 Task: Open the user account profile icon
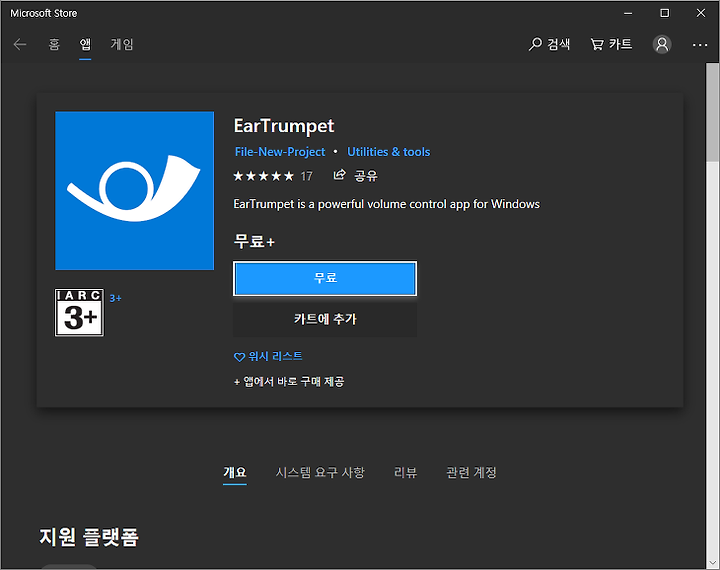click(662, 44)
